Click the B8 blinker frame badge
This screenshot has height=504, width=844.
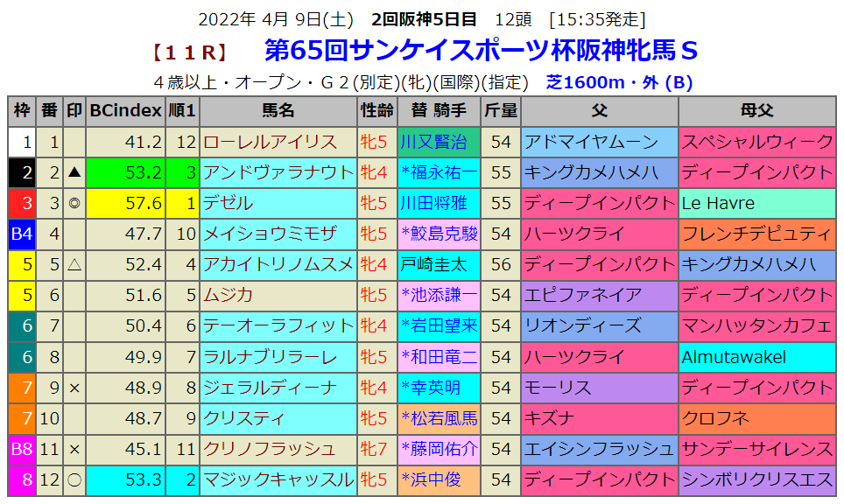(21, 448)
